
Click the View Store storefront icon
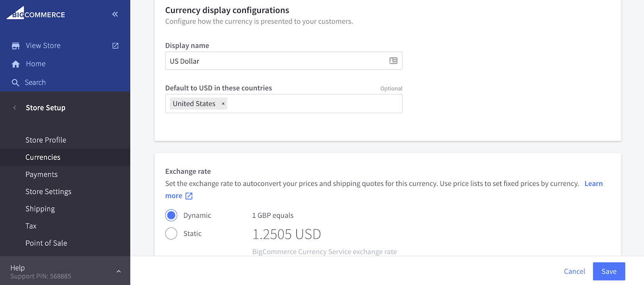16,46
